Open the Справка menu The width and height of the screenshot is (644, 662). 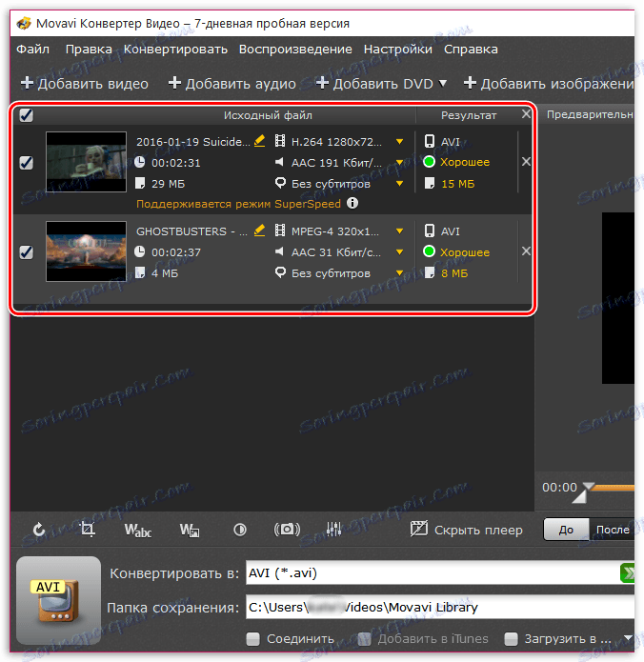pos(471,50)
